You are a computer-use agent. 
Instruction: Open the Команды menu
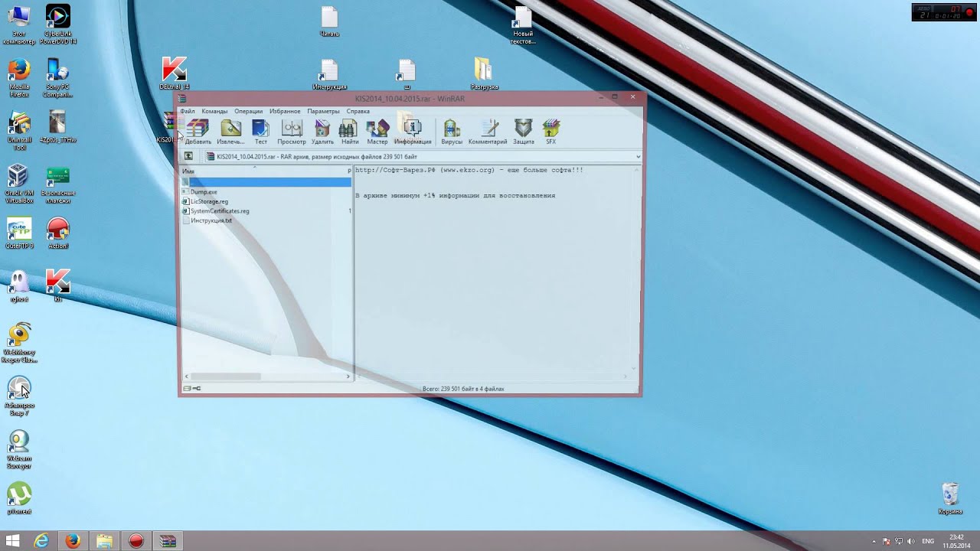click(214, 111)
